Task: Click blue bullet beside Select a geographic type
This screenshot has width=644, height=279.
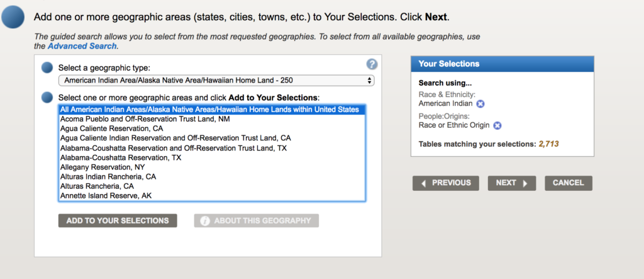Action: coord(47,68)
